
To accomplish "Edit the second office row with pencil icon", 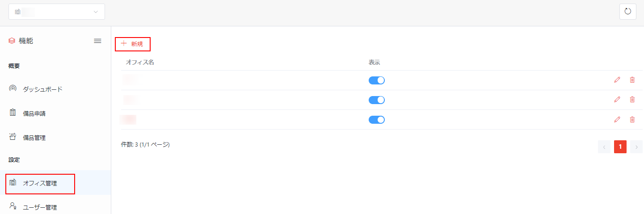I will [617, 100].
